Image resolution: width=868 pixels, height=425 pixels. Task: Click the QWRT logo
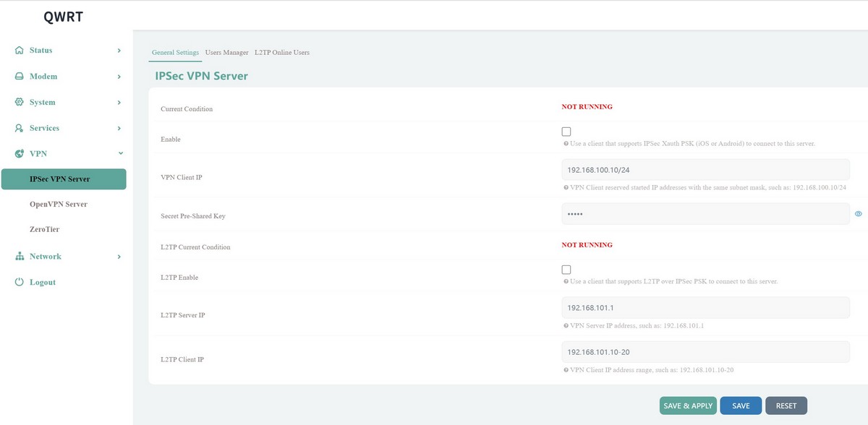63,17
